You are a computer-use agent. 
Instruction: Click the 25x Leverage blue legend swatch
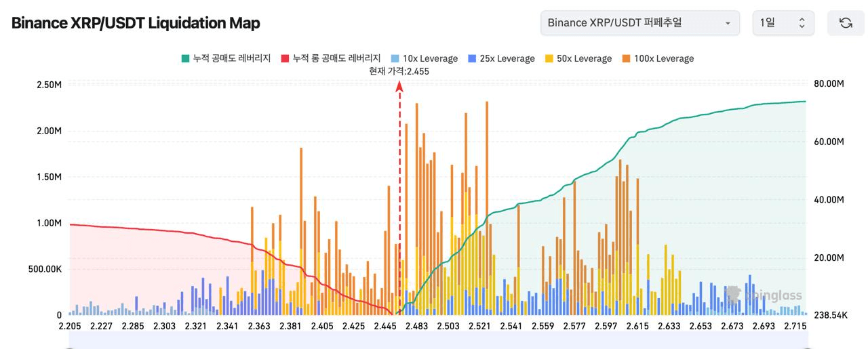coord(471,58)
